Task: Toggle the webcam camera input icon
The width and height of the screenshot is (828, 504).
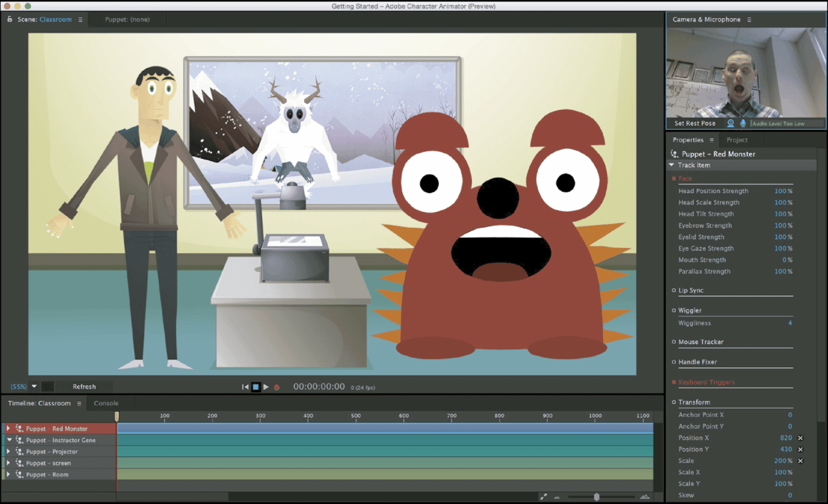Action: [x=730, y=123]
